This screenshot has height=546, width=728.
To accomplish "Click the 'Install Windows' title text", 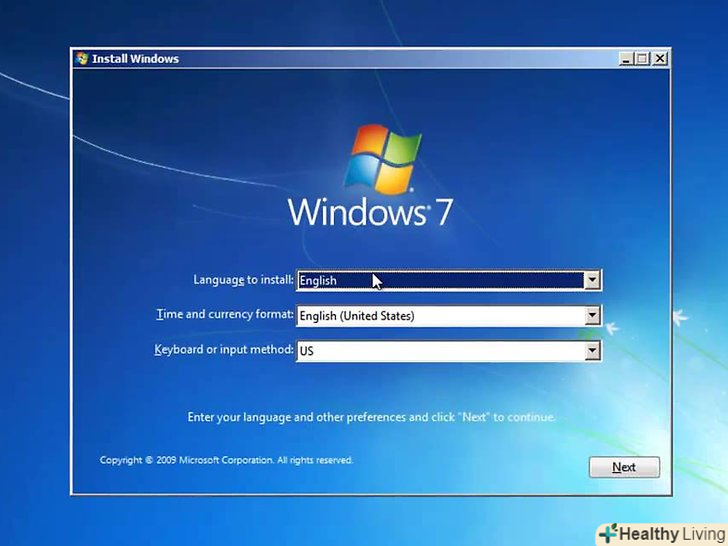I will pos(135,59).
